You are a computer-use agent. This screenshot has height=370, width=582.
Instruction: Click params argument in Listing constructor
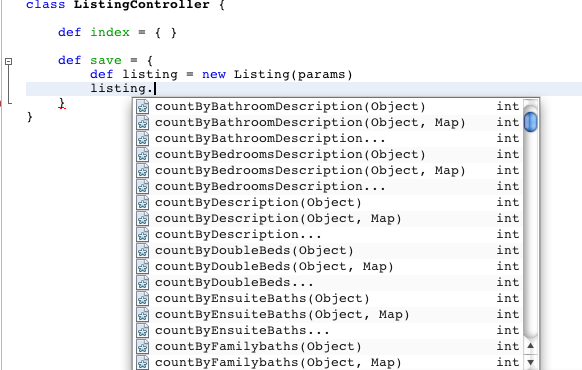[321, 75]
